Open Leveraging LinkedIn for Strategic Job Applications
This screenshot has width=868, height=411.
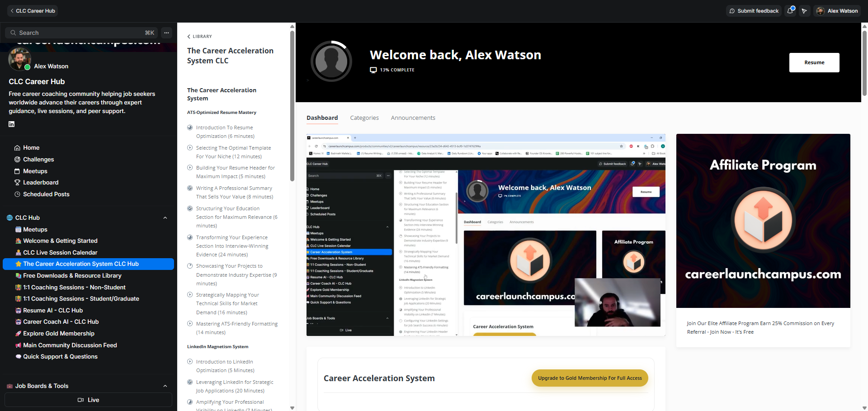235,387
